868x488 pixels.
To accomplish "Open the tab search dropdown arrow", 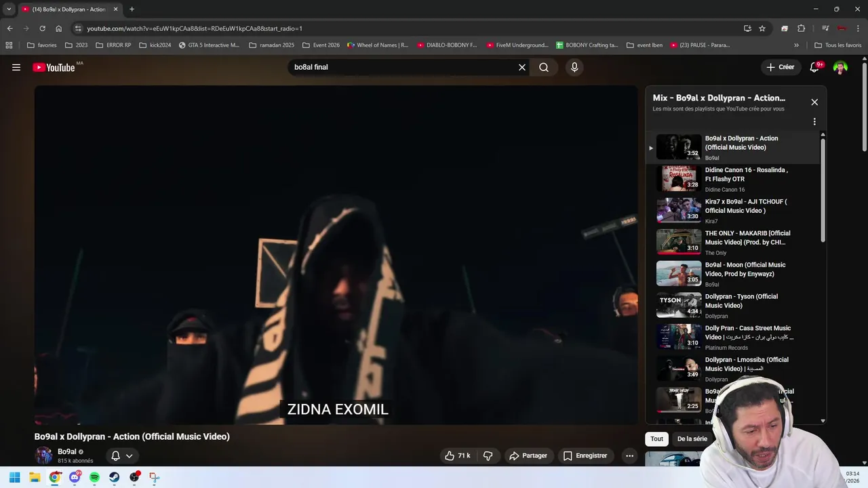I will click(9, 9).
